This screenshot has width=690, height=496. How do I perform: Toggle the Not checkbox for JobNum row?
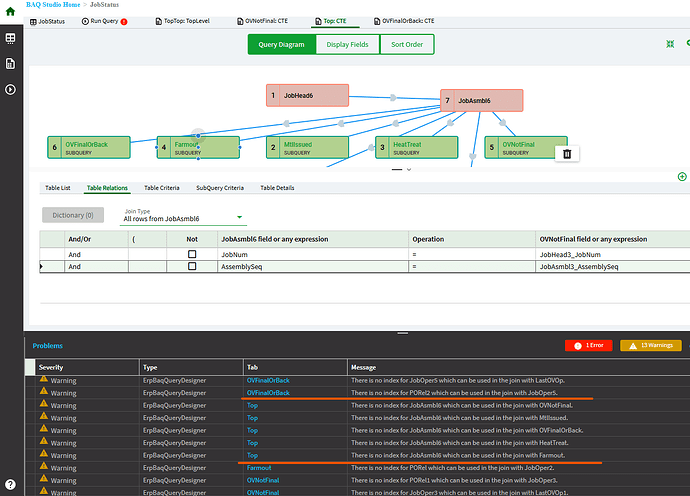[x=192, y=255]
